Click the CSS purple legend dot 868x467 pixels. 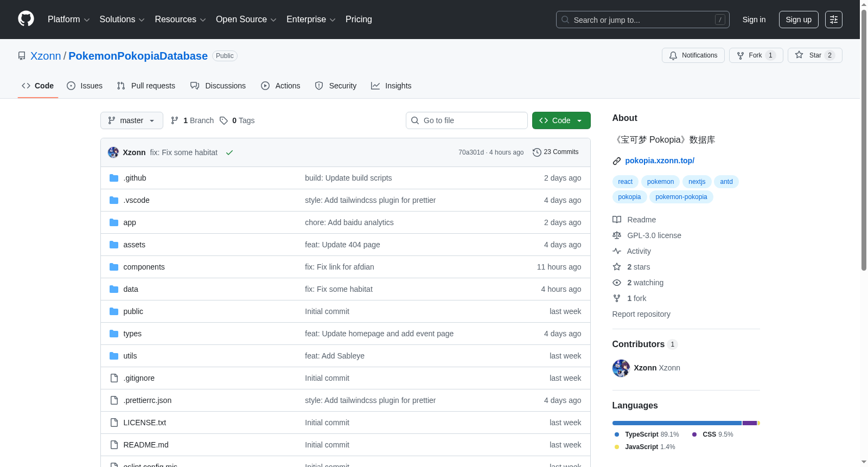coord(694,434)
